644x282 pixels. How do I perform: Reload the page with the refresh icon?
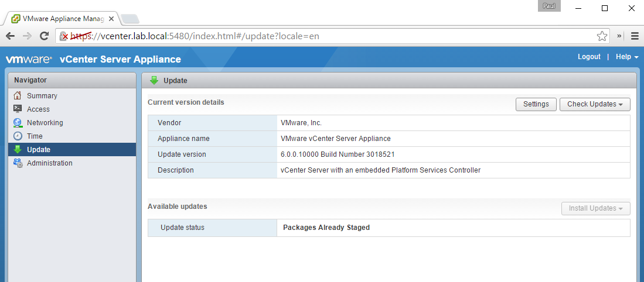click(44, 36)
